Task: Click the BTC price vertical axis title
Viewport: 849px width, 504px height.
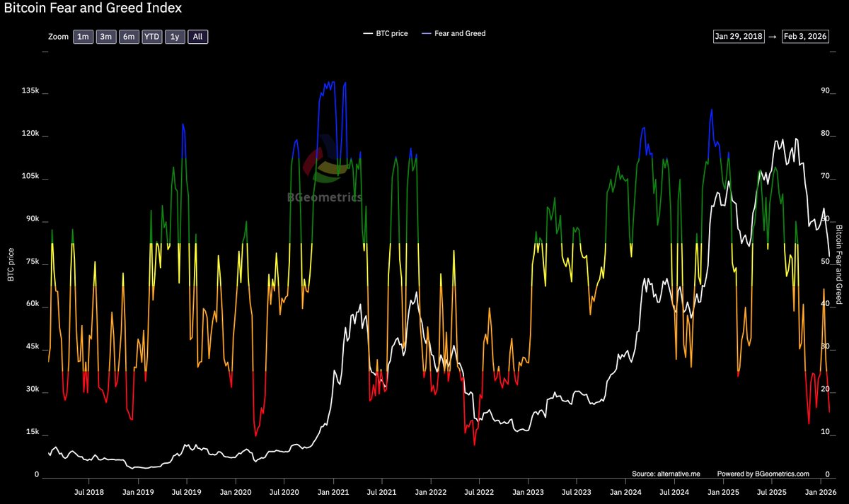Action: point(11,266)
